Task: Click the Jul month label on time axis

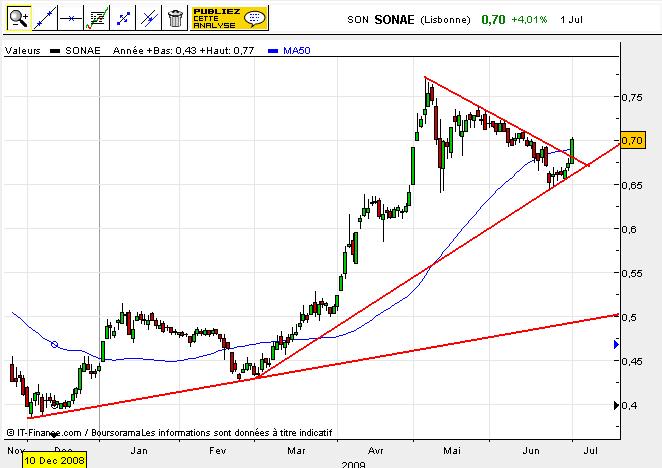Action: [x=591, y=451]
